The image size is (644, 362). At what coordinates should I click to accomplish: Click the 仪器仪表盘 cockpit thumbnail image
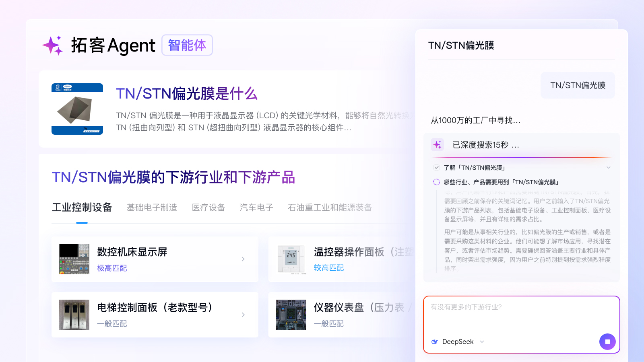[291, 315]
